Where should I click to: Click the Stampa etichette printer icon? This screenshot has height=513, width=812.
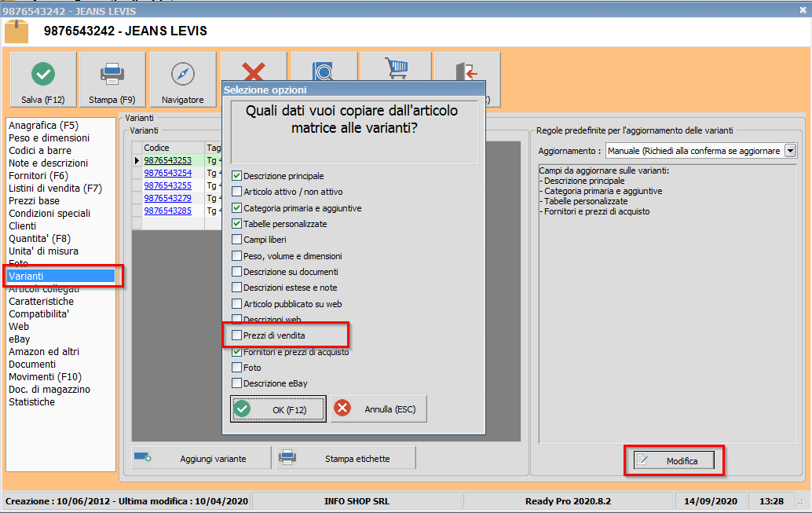pos(287,457)
